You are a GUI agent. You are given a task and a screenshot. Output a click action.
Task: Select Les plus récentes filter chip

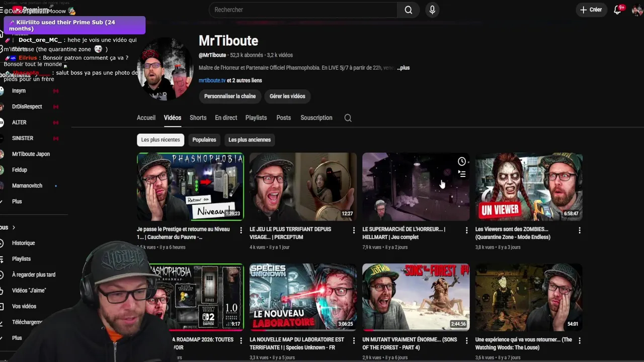point(160,140)
